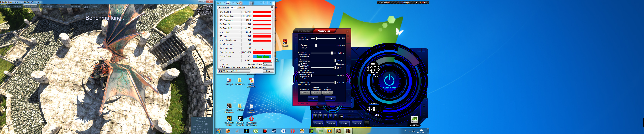Open the Новый текстов... desktop file
The height and width of the screenshot is (134, 644).
pyautogui.click(x=251, y=108)
